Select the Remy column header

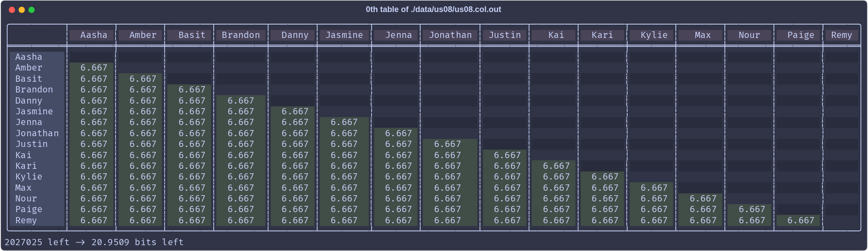click(842, 35)
